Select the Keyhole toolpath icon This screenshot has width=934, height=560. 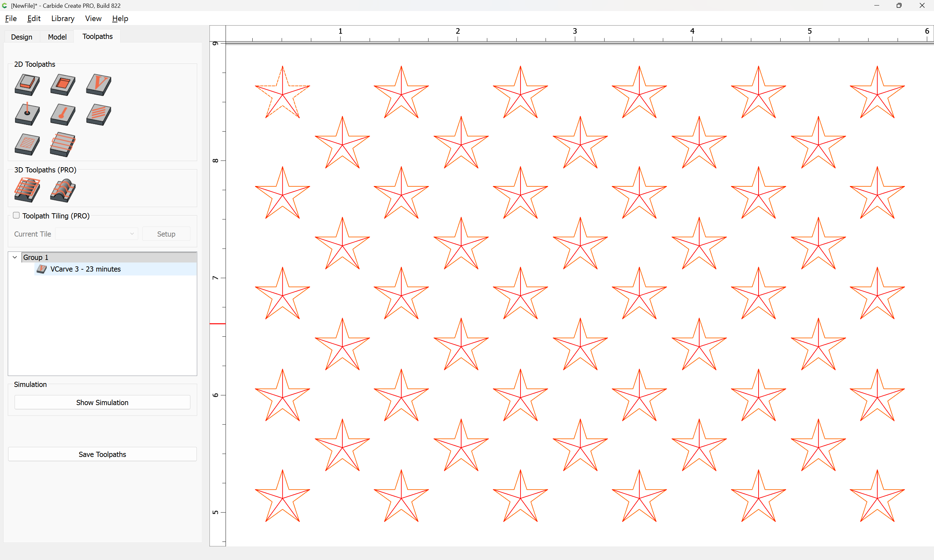(x=63, y=114)
